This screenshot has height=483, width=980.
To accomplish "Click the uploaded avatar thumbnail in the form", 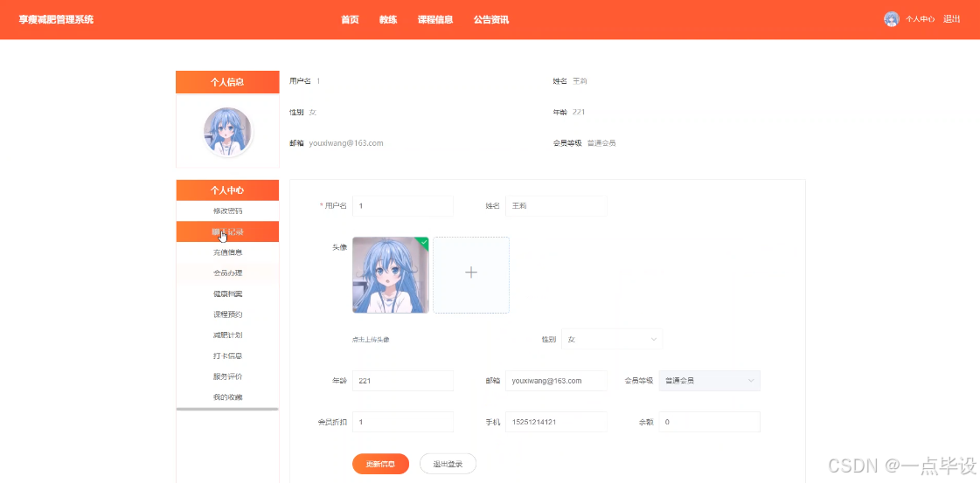I will (x=391, y=274).
